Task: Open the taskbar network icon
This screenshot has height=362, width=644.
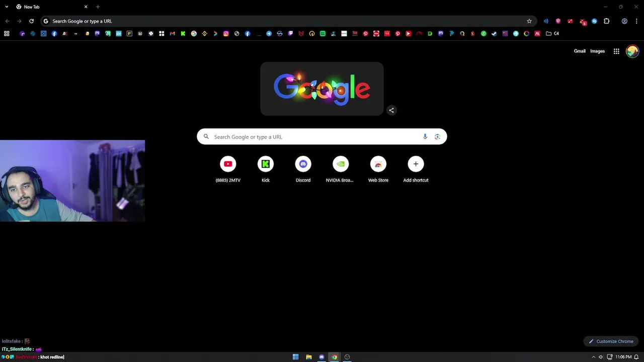Action: 610,357
